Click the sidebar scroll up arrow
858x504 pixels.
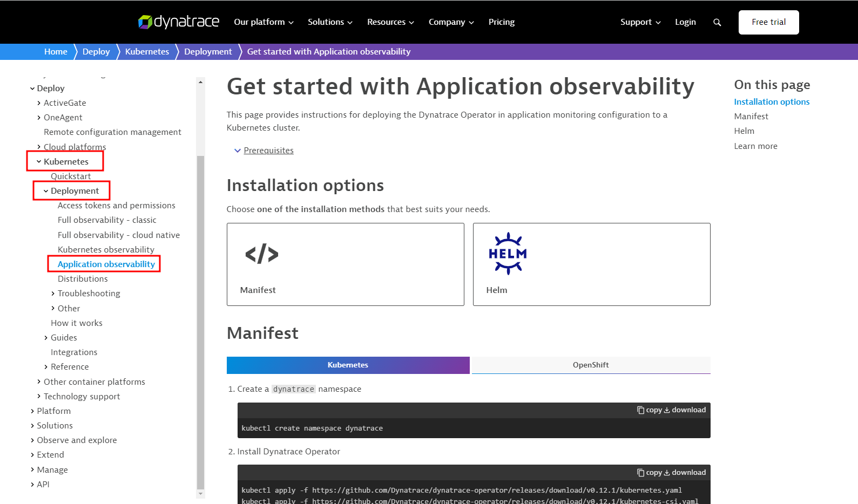(201, 82)
